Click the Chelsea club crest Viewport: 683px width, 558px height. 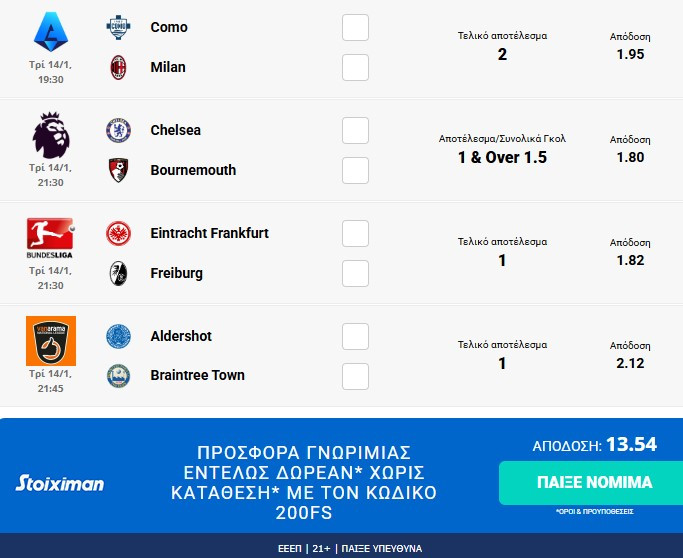tap(119, 130)
